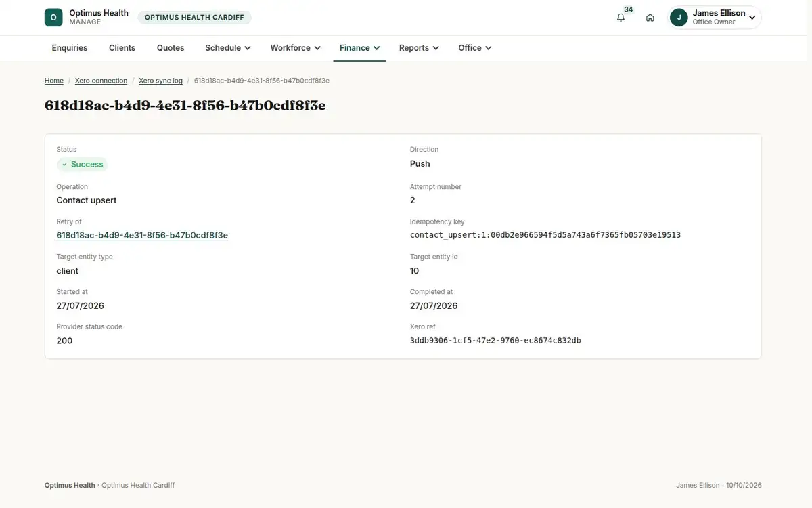The width and height of the screenshot is (812, 508).
Task: Go to the Enquiries tab
Action: [70, 48]
